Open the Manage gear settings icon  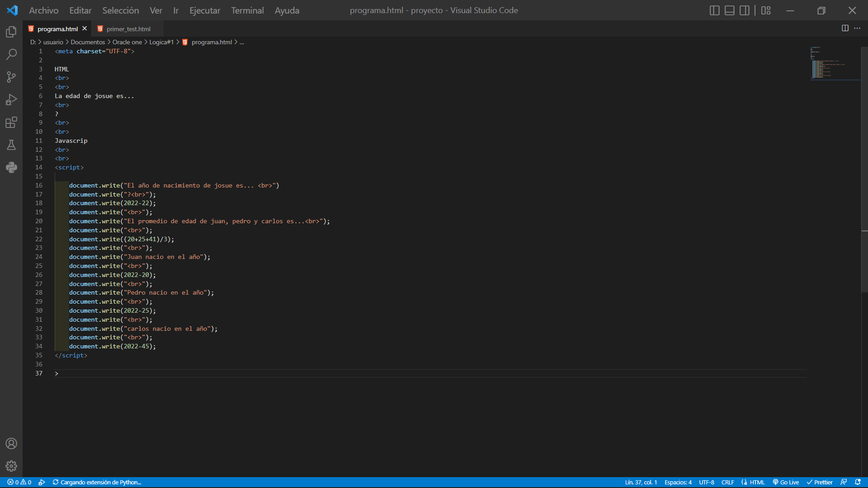[11, 466]
